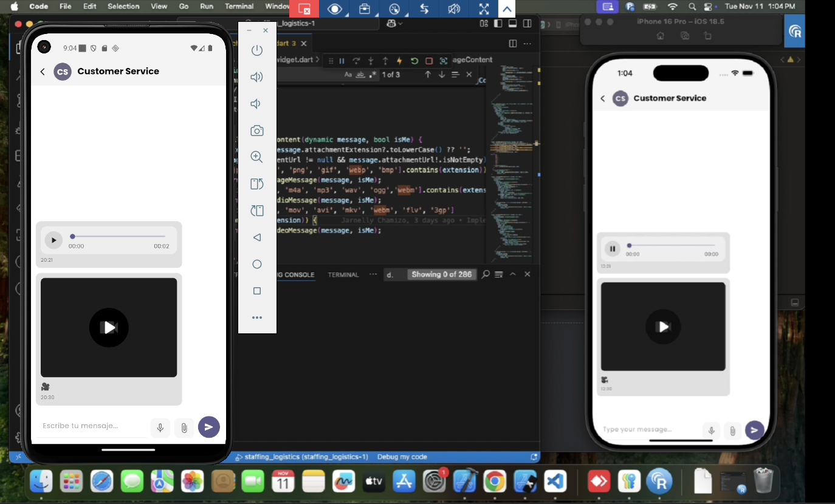Tap the microphone icon in iPhone chat
Image resolution: width=835 pixels, height=504 pixels.
[711, 431]
